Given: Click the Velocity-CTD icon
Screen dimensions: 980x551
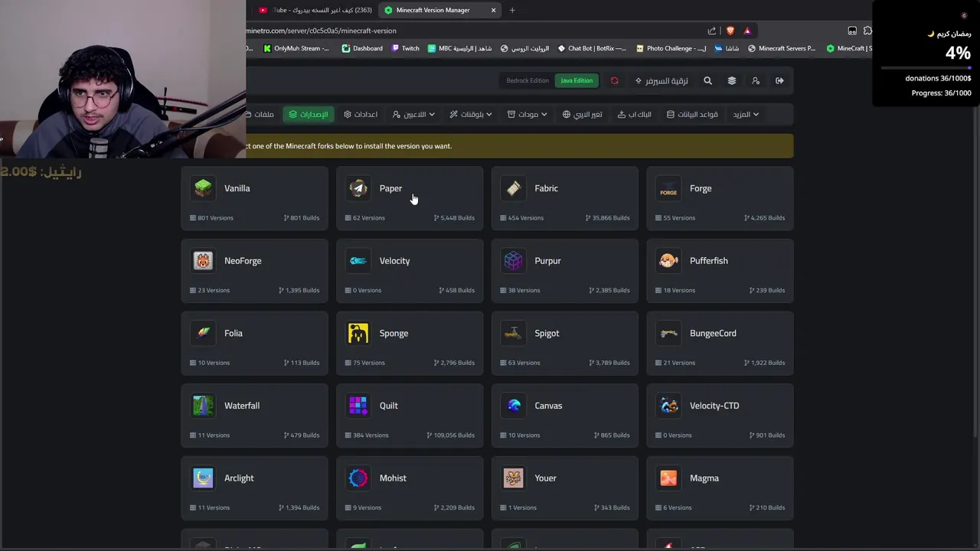Looking at the screenshot, I should [668, 406].
